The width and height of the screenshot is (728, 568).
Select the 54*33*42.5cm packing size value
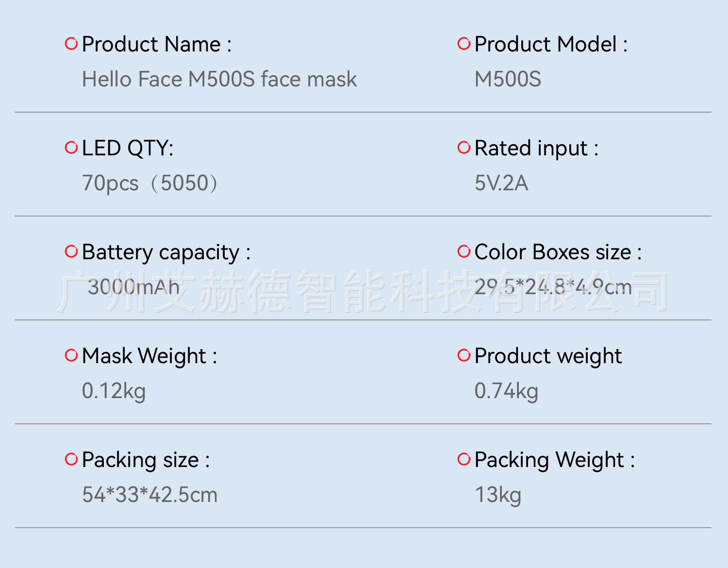click(x=150, y=495)
